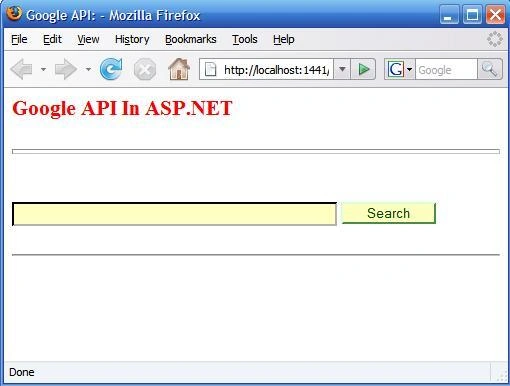Open the History menu

tap(132, 39)
